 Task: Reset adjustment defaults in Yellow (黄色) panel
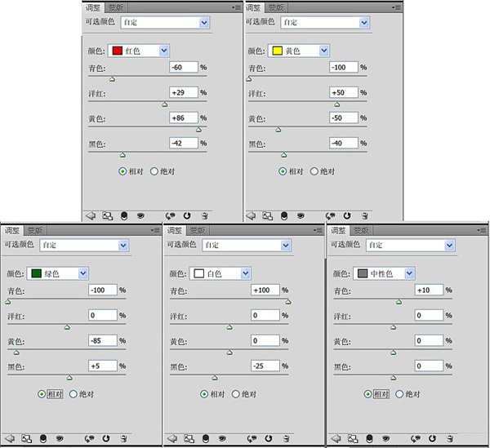point(347,215)
